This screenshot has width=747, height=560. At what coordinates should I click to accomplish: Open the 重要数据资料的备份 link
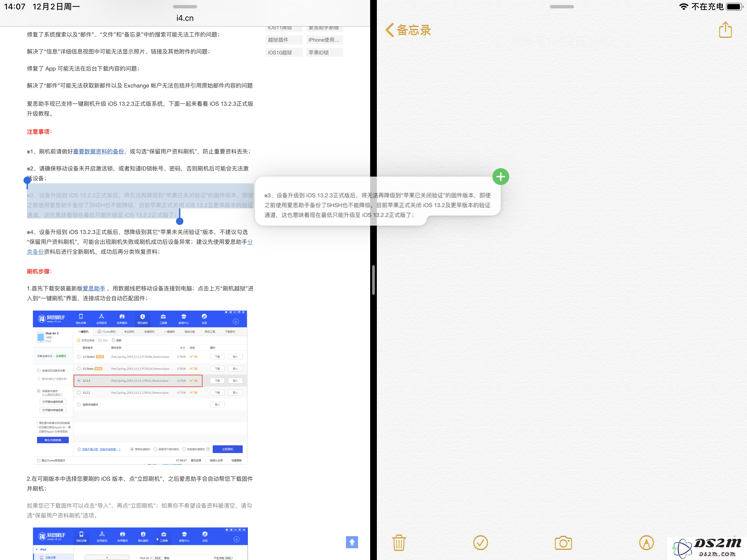pos(99,151)
